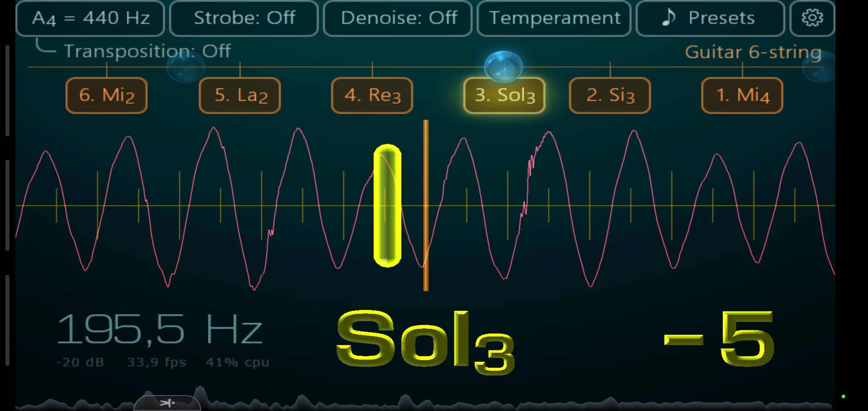Select string 1. Mi4

pyautogui.click(x=742, y=95)
